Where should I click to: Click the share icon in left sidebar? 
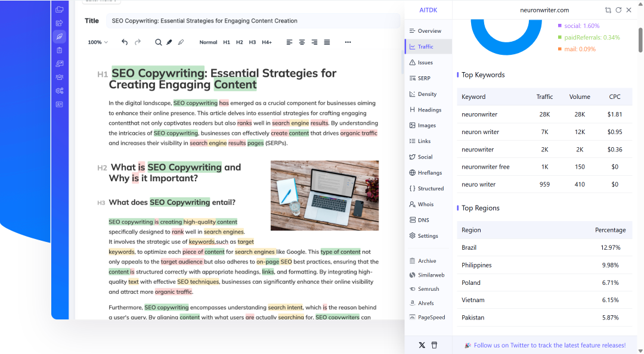tap(60, 23)
